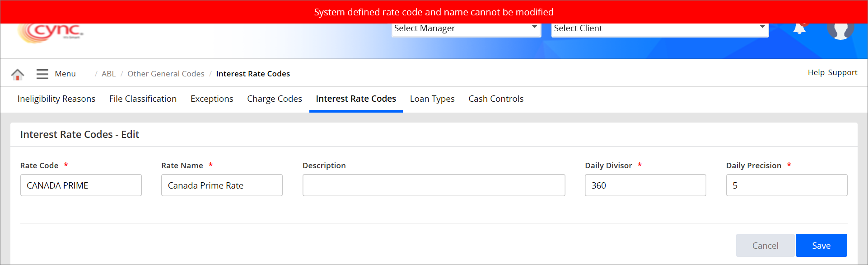The height and width of the screenshot is (265, 868).
Task: Save the interest rate code
Action: tap(821, 246)
